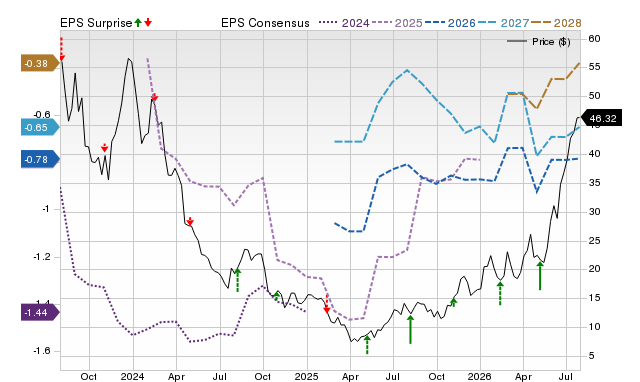Click solid green surprise arrow in May 2026
The height and width of the screenshot is (382, 640).
click(540, 275)
